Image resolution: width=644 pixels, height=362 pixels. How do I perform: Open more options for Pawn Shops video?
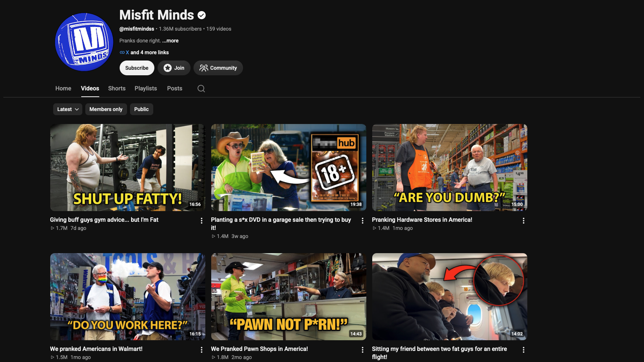[x=363, y=350]
